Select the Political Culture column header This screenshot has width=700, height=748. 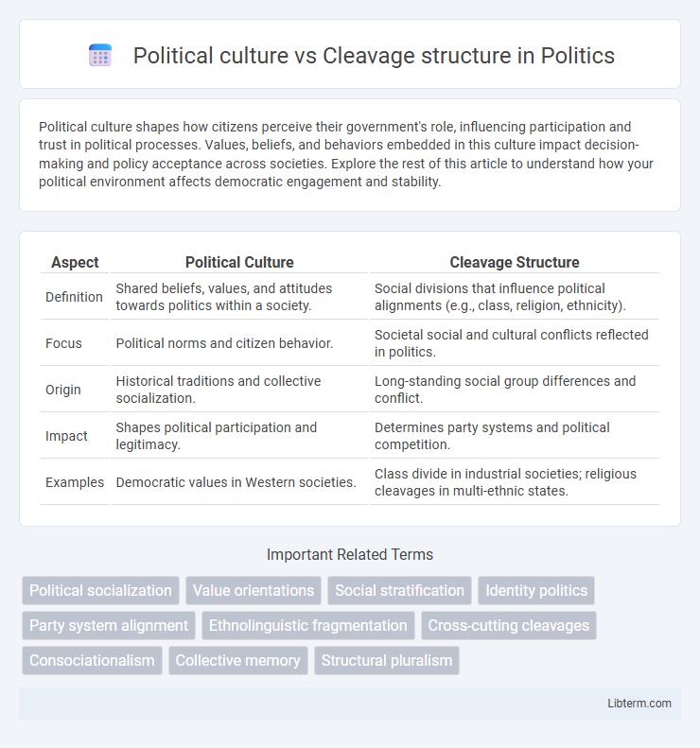pos(239,262)
